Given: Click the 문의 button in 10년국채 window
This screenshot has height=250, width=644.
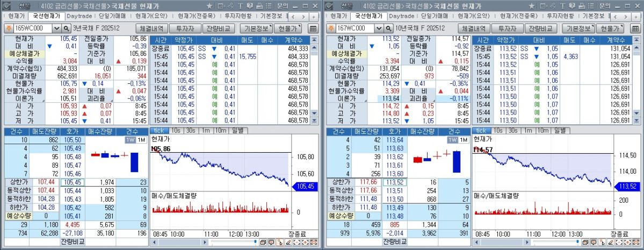Looking at the screenshot, I should pos(605,6).
